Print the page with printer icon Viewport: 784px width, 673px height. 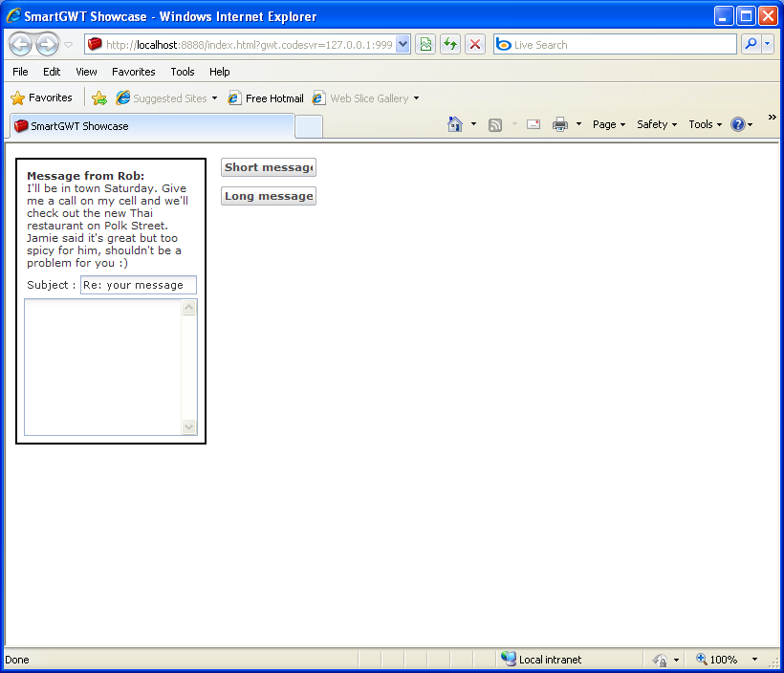(560, 124)
